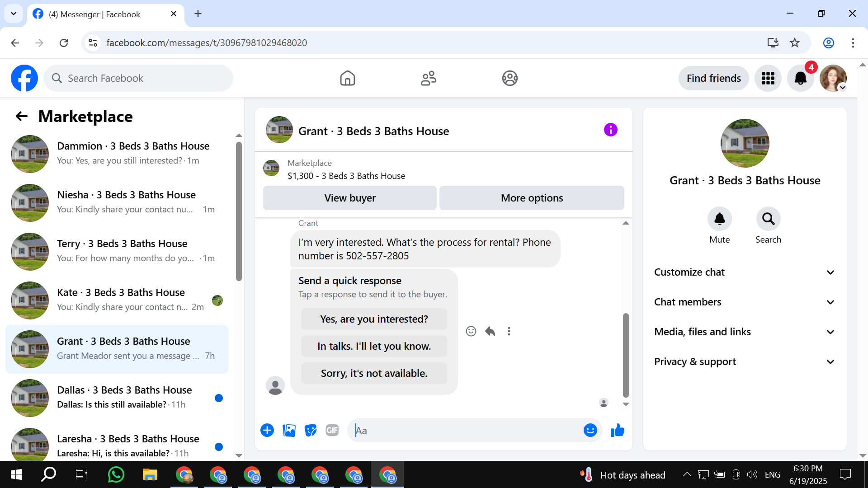Expand Media, files and links section
Image resolution: width=868 pixels, height=488 pixels.
pyautogui.click(x=745, y=332)
